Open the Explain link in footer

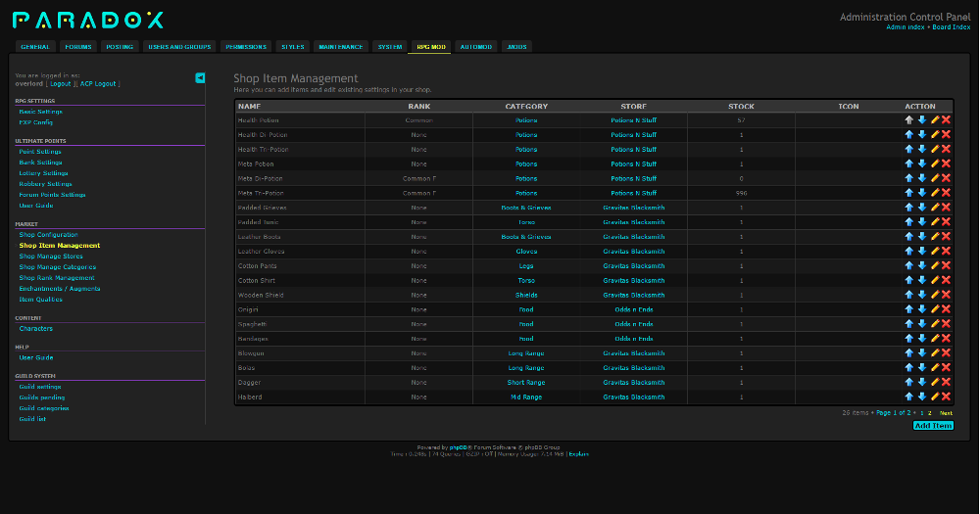(579, 454)
